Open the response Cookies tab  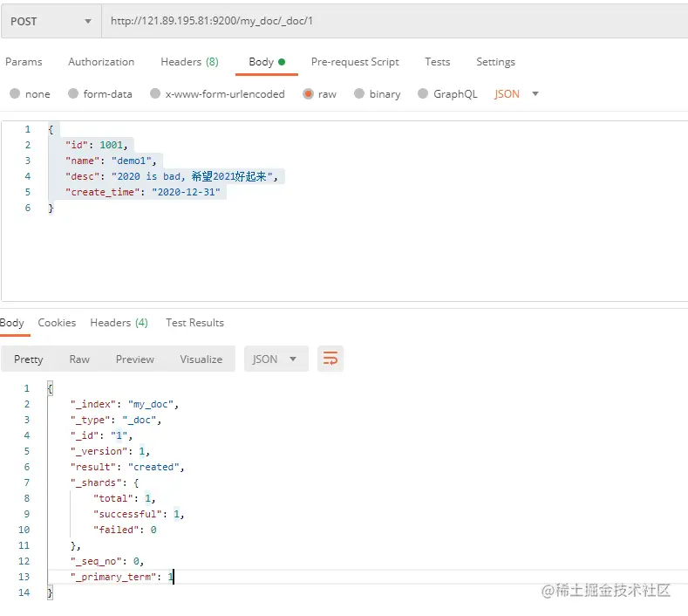(57, 323)
